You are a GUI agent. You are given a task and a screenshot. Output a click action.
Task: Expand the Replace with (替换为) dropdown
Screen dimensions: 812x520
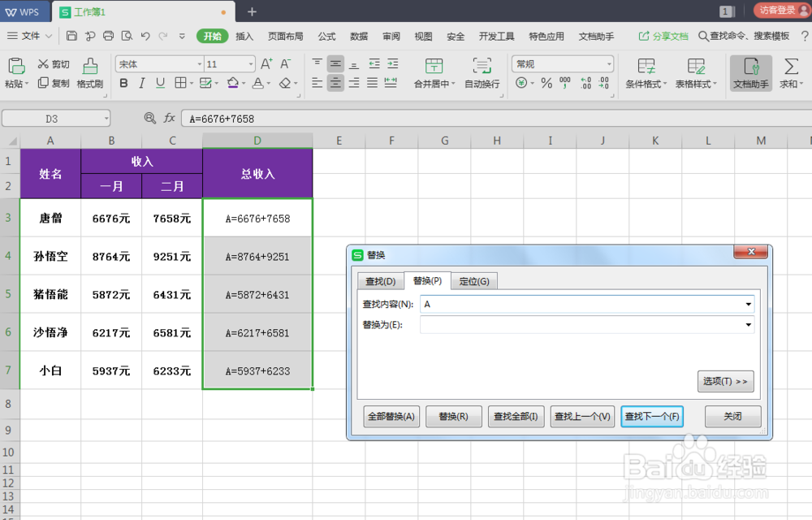pyautogui.click(x=749, y=325)
